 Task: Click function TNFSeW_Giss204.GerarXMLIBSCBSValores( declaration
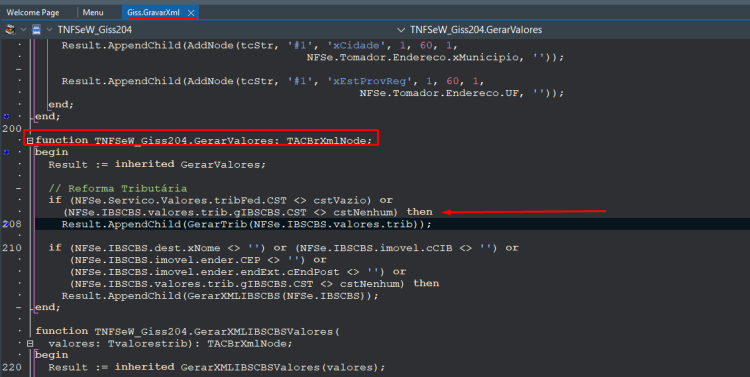pyautogui.click(x=188, y=332)
